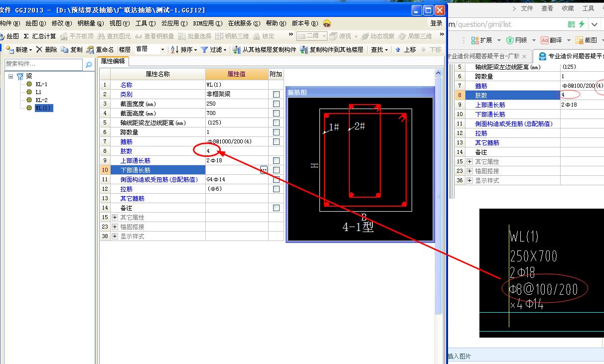Expand 显示样式 row 38 in GGJ table
This screenshot has height=364, width=604.
coord(115,237)
